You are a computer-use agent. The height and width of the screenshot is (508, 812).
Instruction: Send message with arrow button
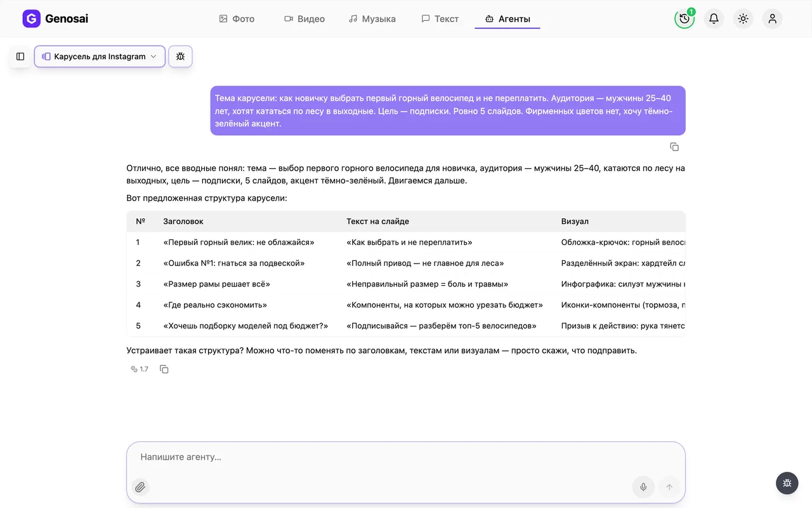point(669,487)
